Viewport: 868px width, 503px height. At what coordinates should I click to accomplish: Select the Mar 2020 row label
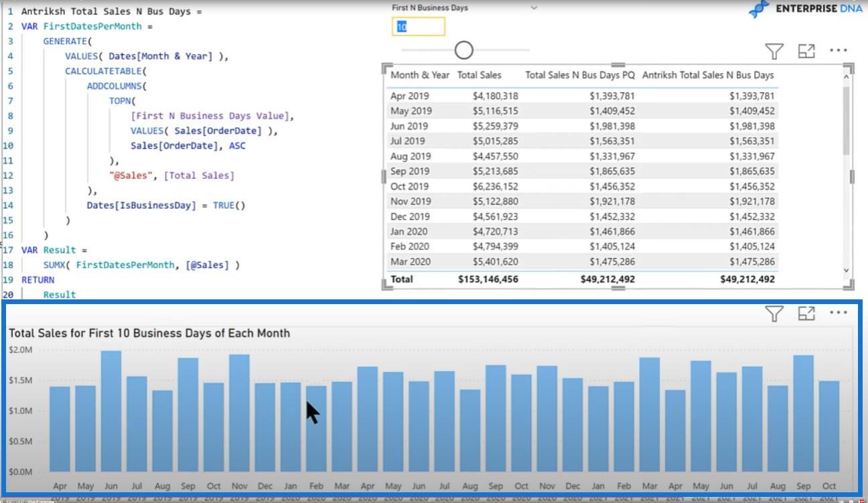pyautogui.click(x=411, y=262)
